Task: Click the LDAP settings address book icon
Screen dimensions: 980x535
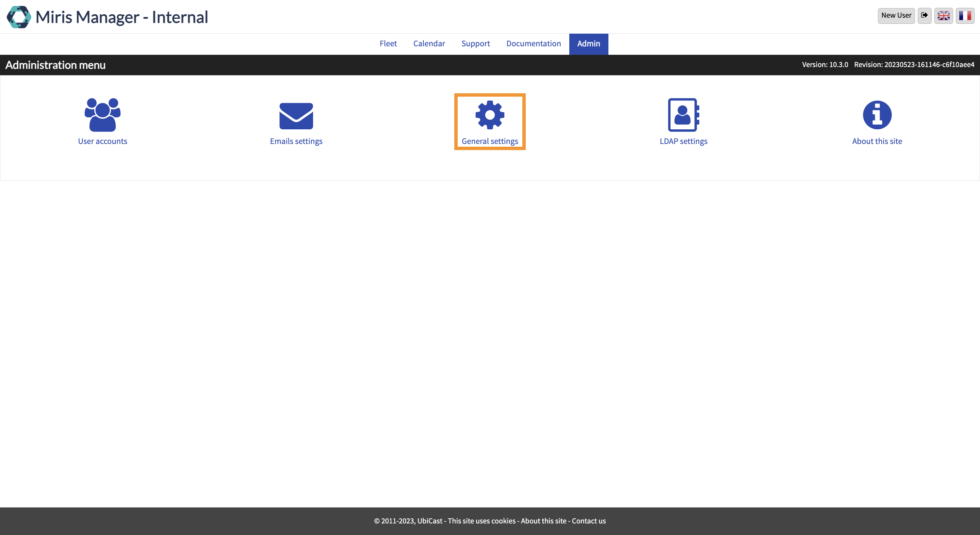Action: pos(683,115)
